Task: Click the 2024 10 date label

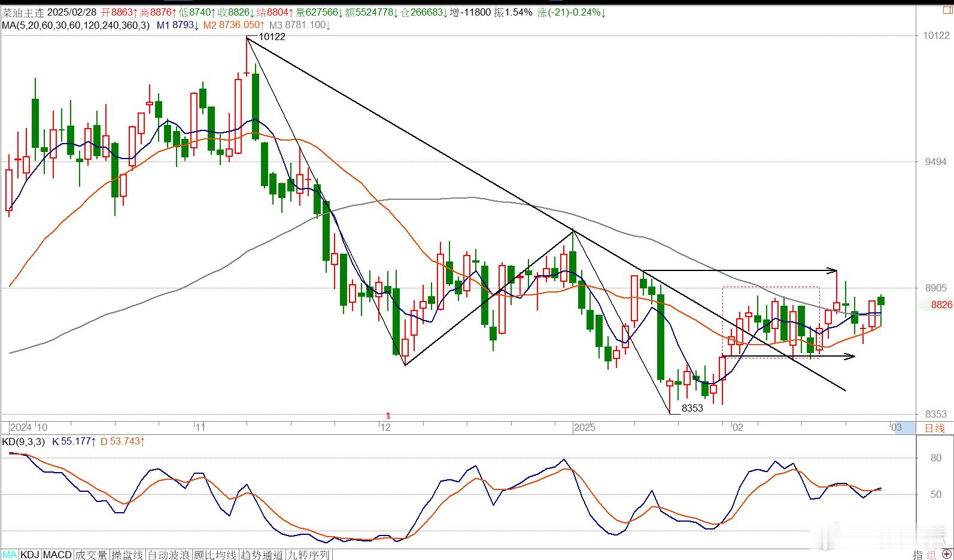Action: pyautogui.click(x=28, y=427)
